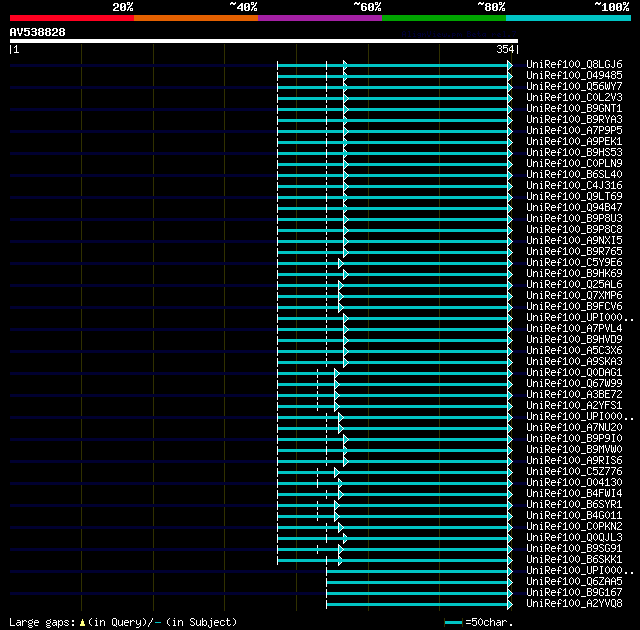
Task: Select the UniRef100_A5C3X6 label
Action: (x=574, y=350)
